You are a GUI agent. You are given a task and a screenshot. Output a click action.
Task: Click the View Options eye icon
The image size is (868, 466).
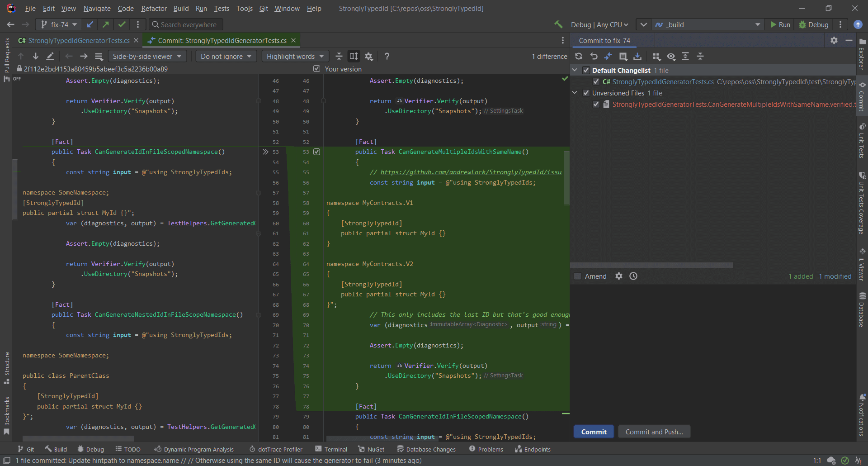click(671, 56)
